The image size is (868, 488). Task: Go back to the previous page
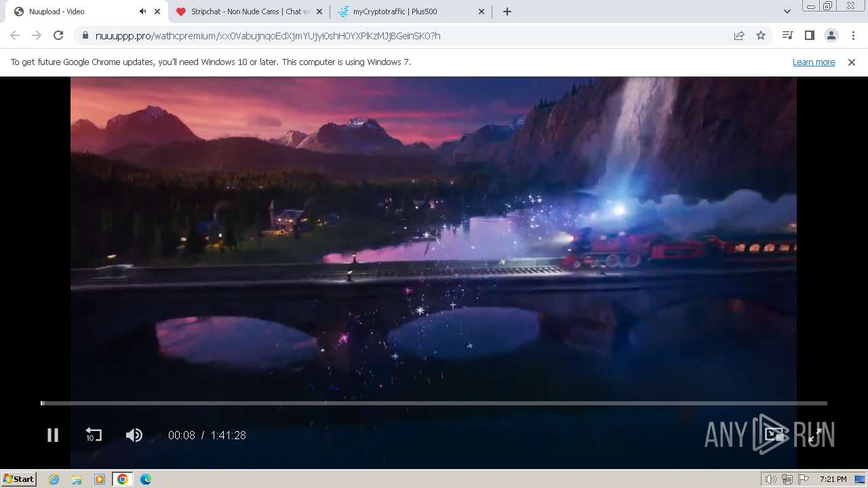(x=15, y=35)
